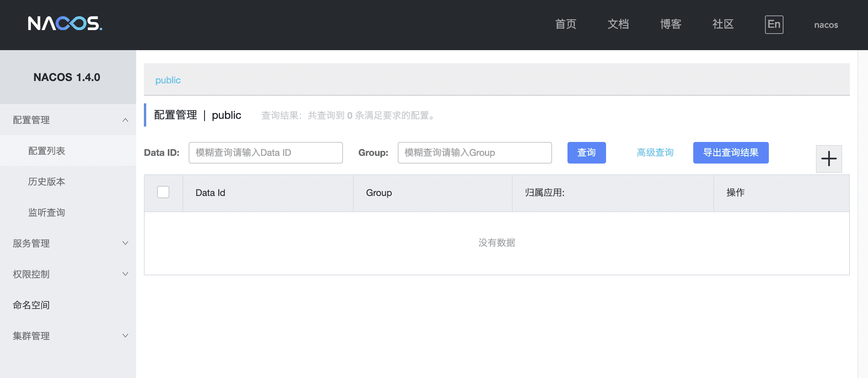Click the 导出查询结果 export button
The image size is (868, 378).
point(731,153)
